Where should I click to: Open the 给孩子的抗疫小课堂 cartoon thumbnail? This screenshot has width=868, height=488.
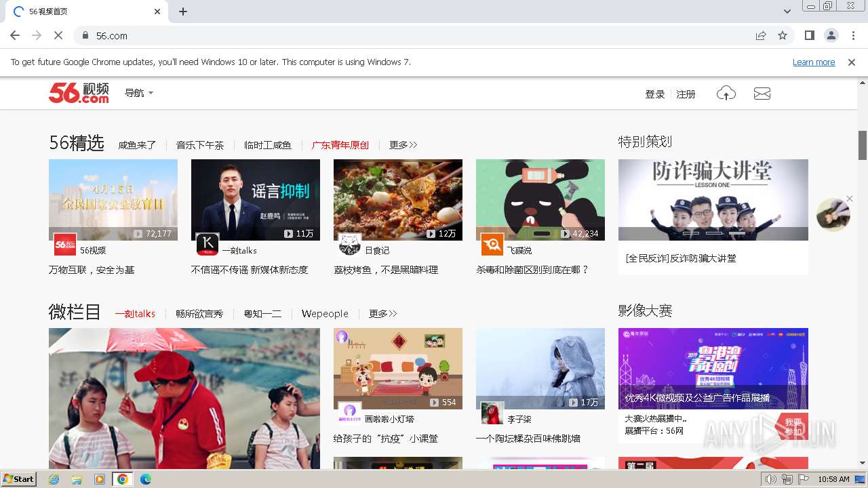point(398,369)
